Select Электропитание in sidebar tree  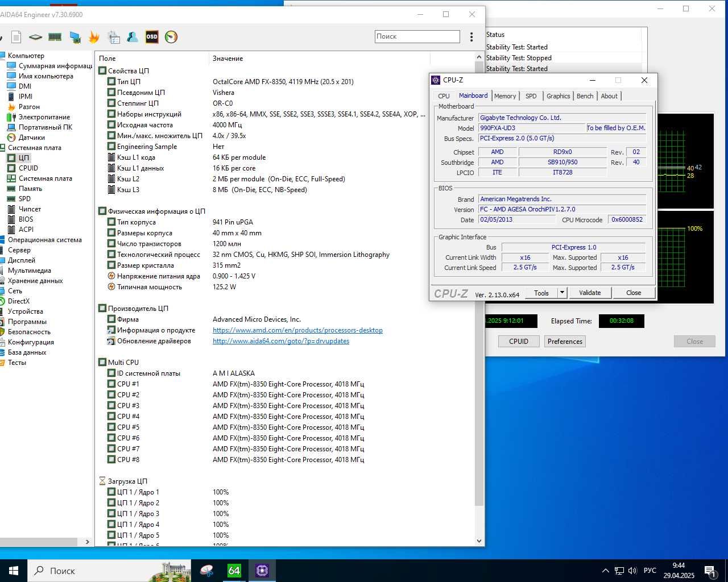(x=44, y=117)
